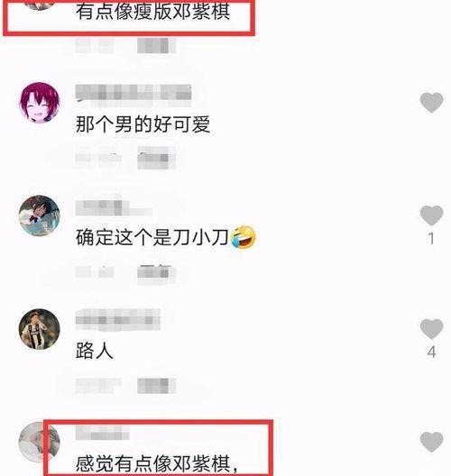Like the 路人 comment with 4 likes
The height and width of the screenshot is (476, 451).
point(431,329)
